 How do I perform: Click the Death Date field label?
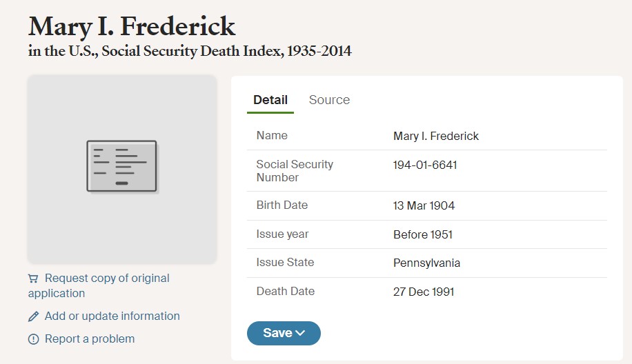pos(286,291)
